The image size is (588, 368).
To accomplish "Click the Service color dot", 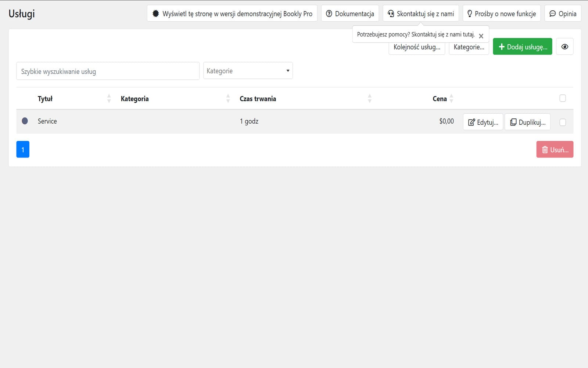I will click(25, 121).
